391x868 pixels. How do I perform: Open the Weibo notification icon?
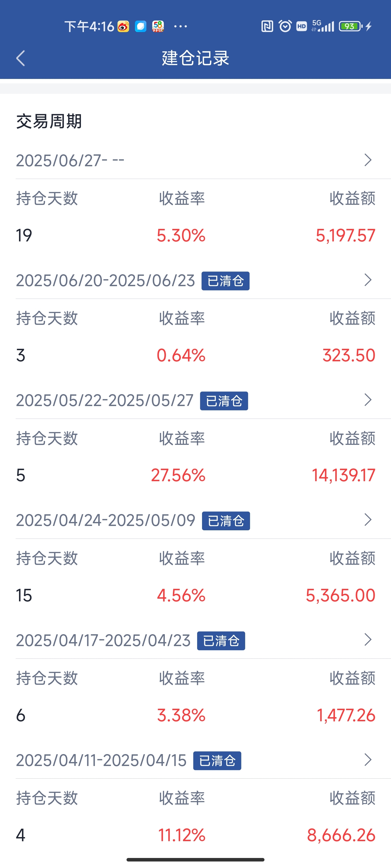tap(123, 26)
